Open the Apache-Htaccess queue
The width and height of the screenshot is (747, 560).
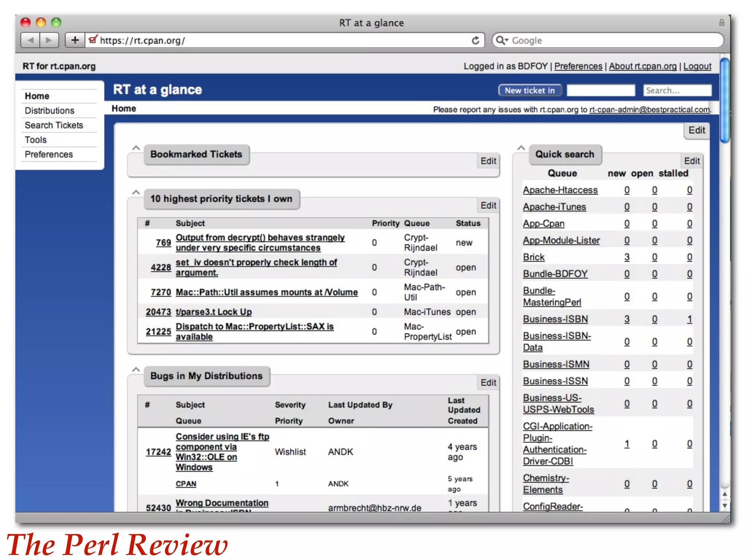click(x=560, y=190)
